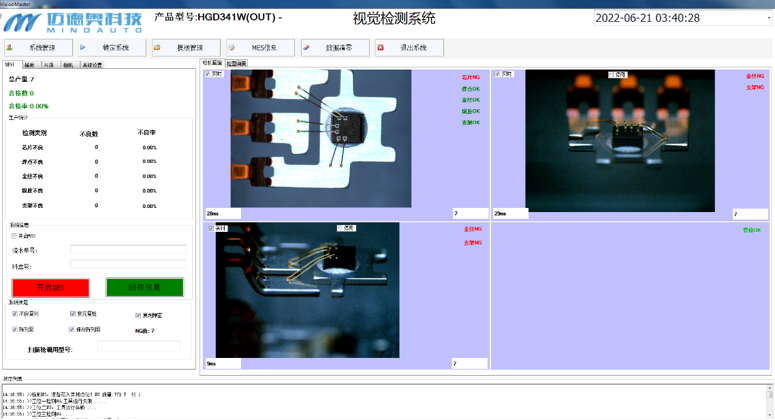Toggle the real-time checkbox on bottom-left camera view
Viewport: 775px width, 420px height.
pyautogui.click(x=209, y=228)
